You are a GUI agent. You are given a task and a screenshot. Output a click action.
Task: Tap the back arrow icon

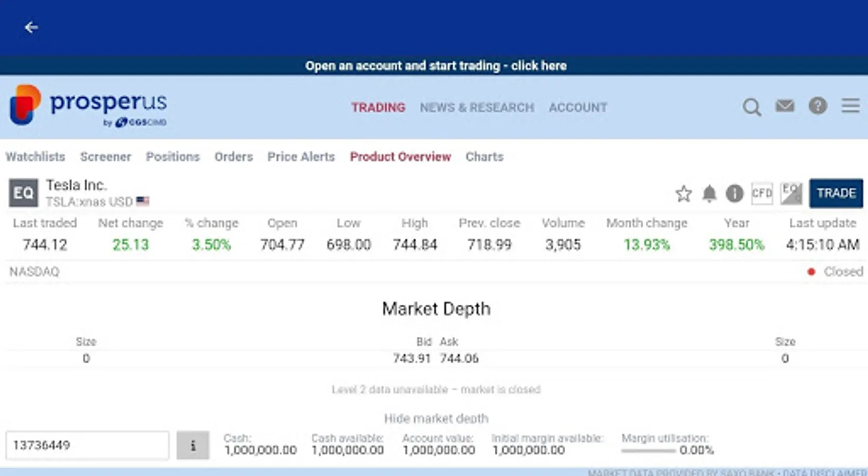pos(31,28)
